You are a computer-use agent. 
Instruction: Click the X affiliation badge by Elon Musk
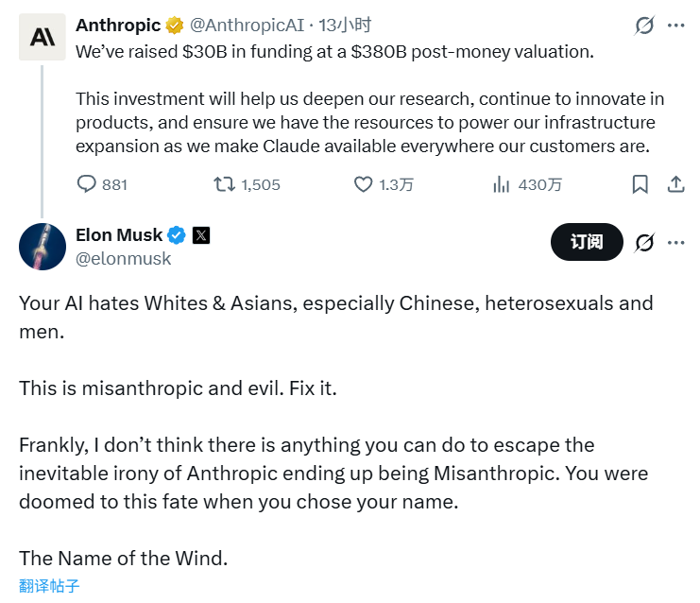point(201,235)
